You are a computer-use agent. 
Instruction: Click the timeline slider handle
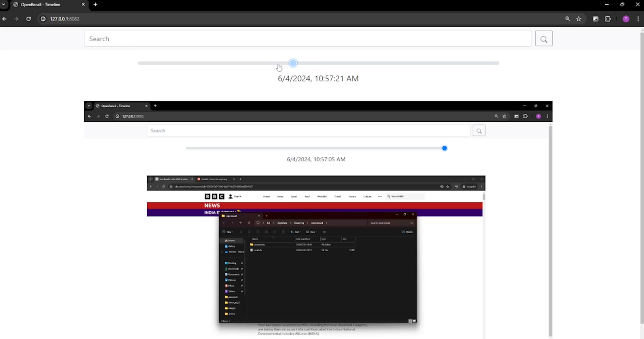pos(293,63)
